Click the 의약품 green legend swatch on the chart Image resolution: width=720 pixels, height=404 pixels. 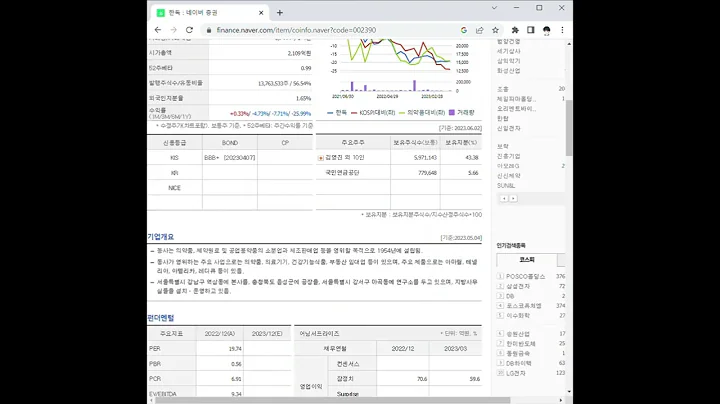402,113
